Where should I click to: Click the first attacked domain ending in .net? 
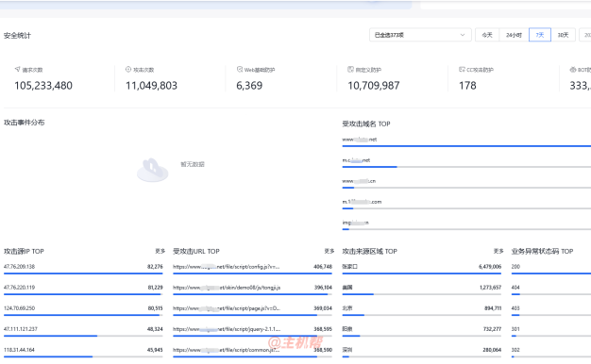360,140
